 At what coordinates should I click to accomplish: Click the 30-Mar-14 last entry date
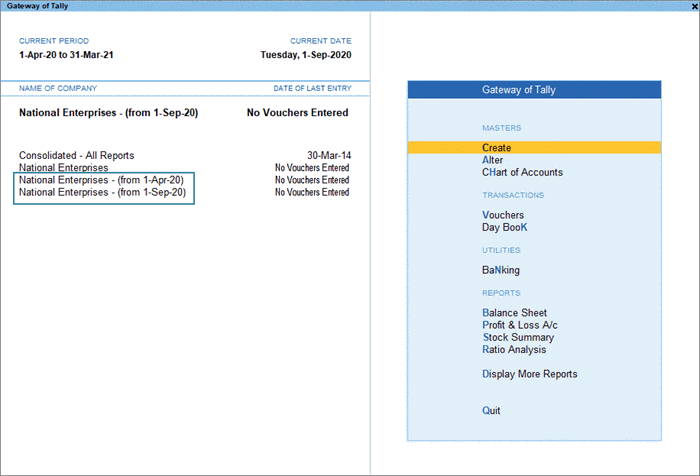[329, 155]
